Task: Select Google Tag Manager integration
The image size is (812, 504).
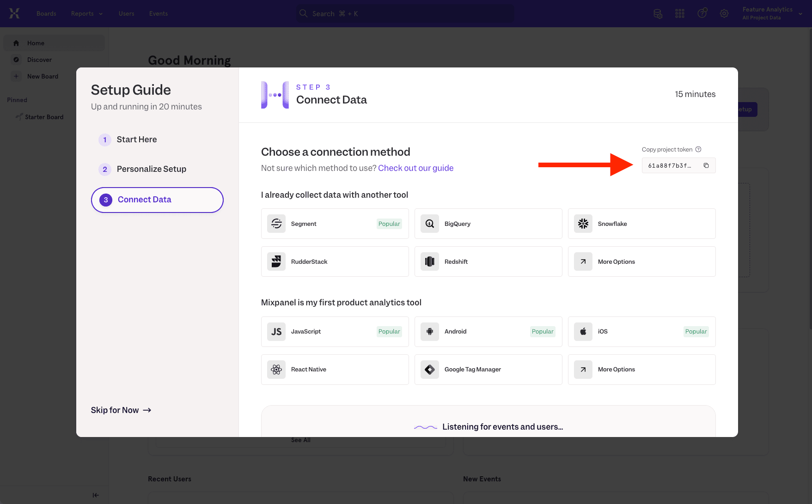Action: (x=488, y=369)
